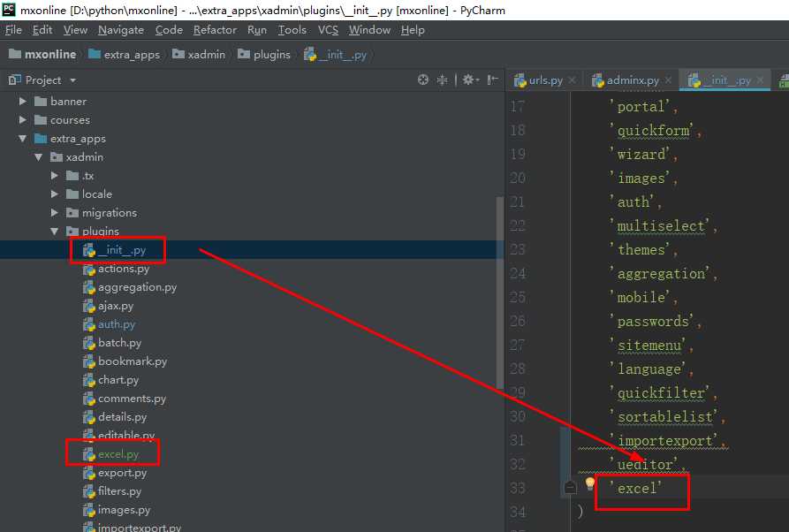Open the Run menu

[x=257, y=30]
